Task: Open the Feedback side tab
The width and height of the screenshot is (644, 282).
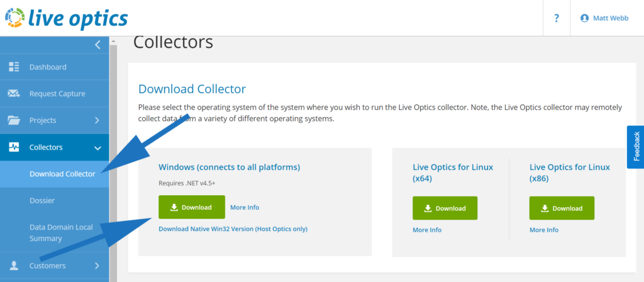Action: [635, 147]
